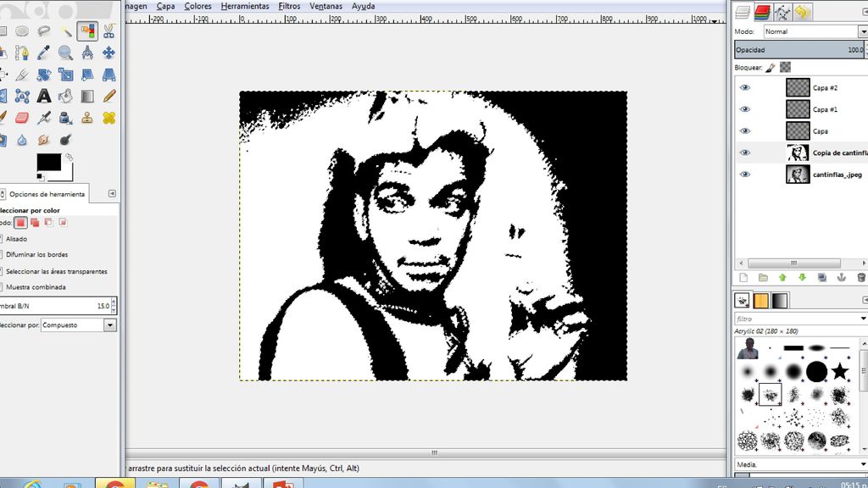This screenshot has height=488, width=868.
Task: Select the Select by Color tool
Action: [87, 31]
